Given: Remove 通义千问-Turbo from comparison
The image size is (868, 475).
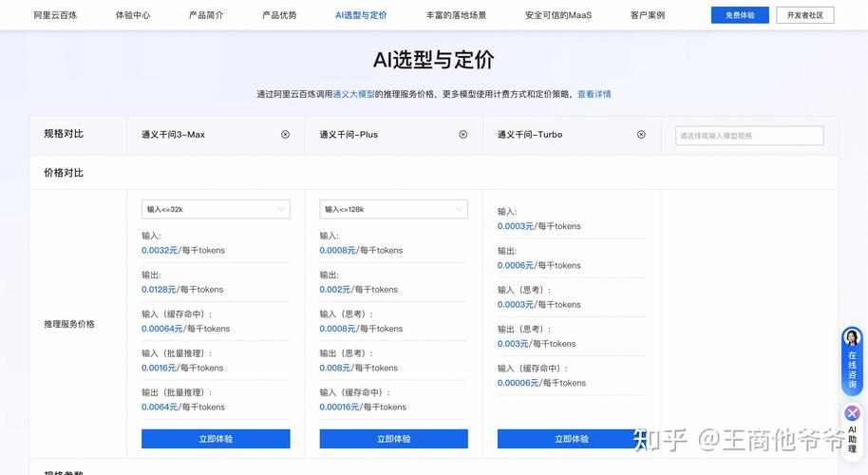Looking at the screenshot, I should coord(641,135).
